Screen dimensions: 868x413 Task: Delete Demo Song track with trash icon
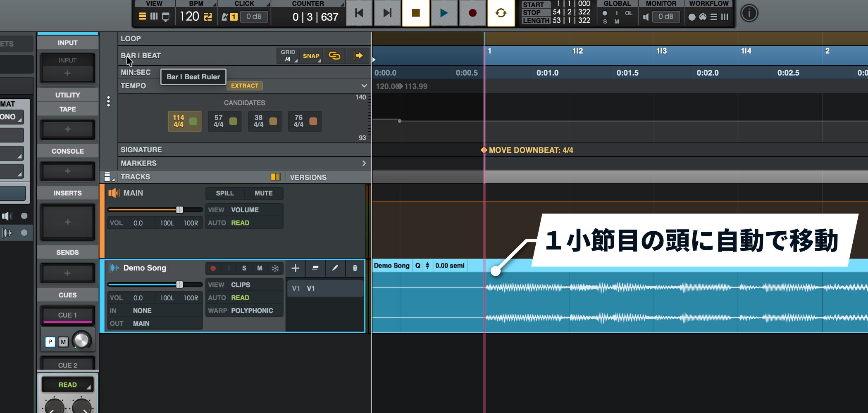pyautogui.click(x=355, y=268)
